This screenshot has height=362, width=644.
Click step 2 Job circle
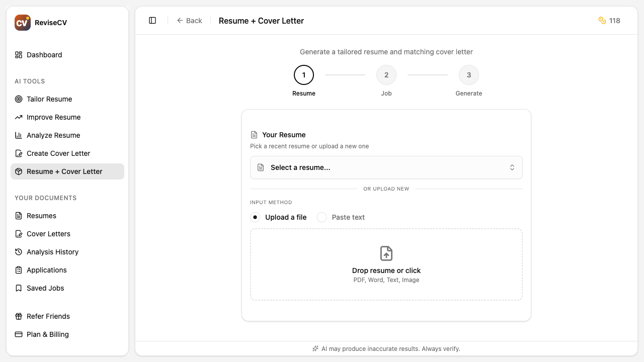tap(386, 74)
